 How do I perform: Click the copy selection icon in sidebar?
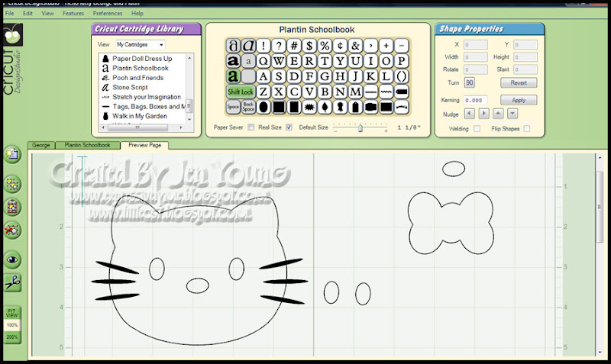12,184
